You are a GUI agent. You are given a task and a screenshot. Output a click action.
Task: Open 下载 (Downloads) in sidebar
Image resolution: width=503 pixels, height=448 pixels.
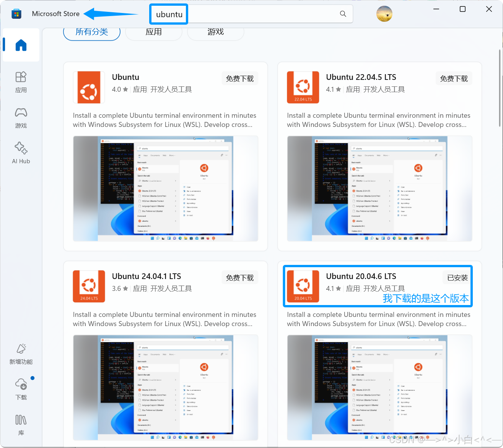[x=21, y=389]
